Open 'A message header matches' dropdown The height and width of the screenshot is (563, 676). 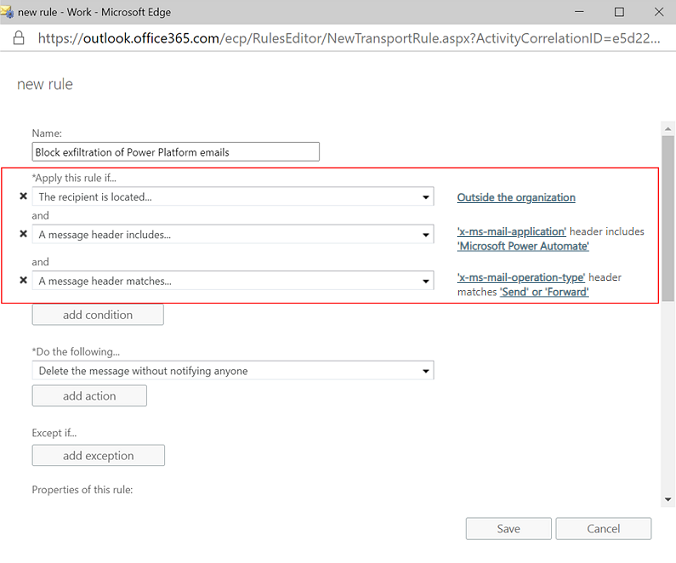click(x=233, y=281)
